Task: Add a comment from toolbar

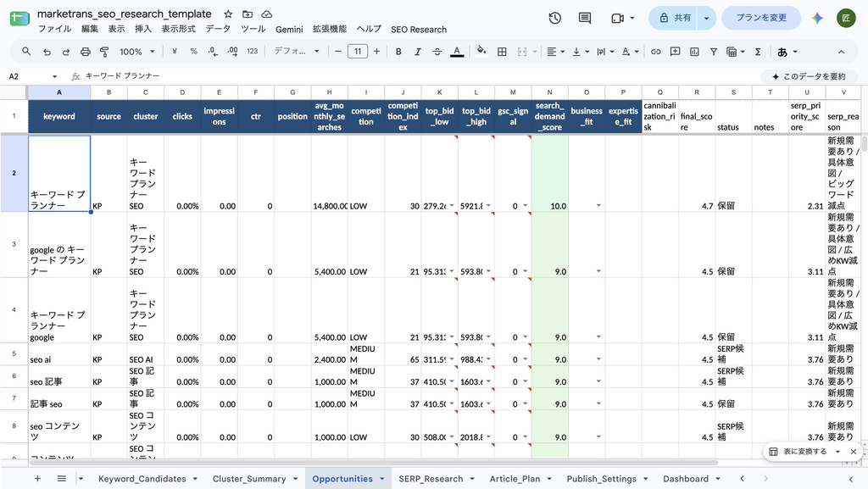Action: (675, 52)
